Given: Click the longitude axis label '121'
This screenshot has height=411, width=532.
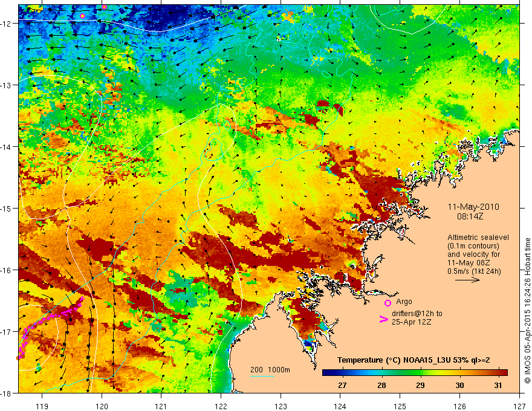Looking at the screenshot, I should 161,406.
